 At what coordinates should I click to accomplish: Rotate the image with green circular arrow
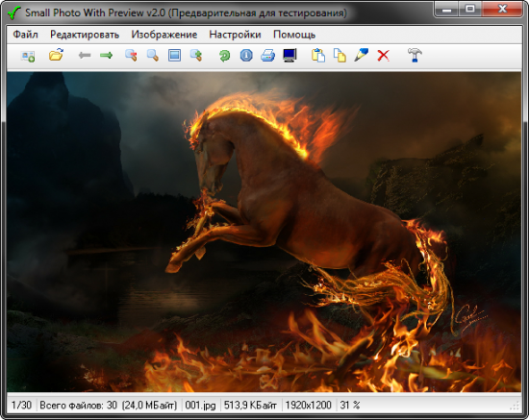tap(224, 56)
